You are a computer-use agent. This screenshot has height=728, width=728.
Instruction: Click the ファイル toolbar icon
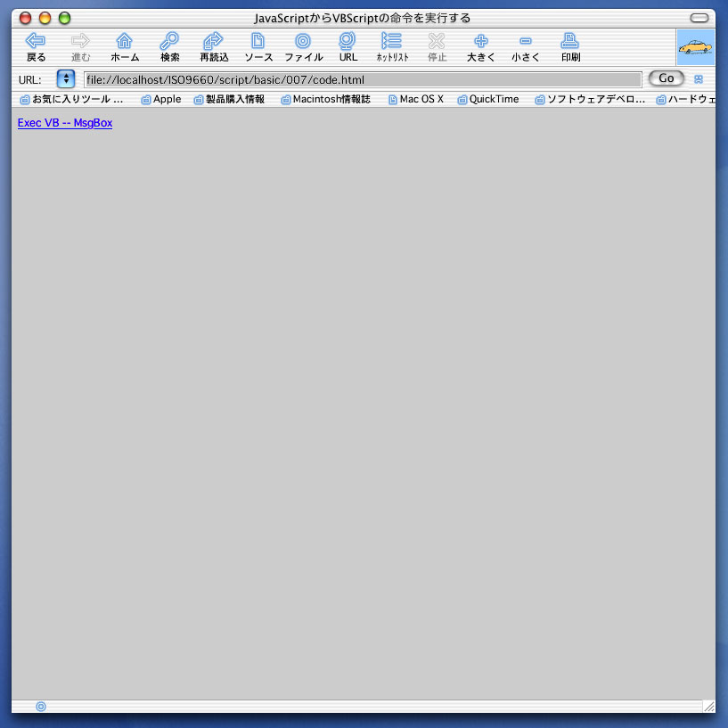pyautogui.click(x=303, y=41)
